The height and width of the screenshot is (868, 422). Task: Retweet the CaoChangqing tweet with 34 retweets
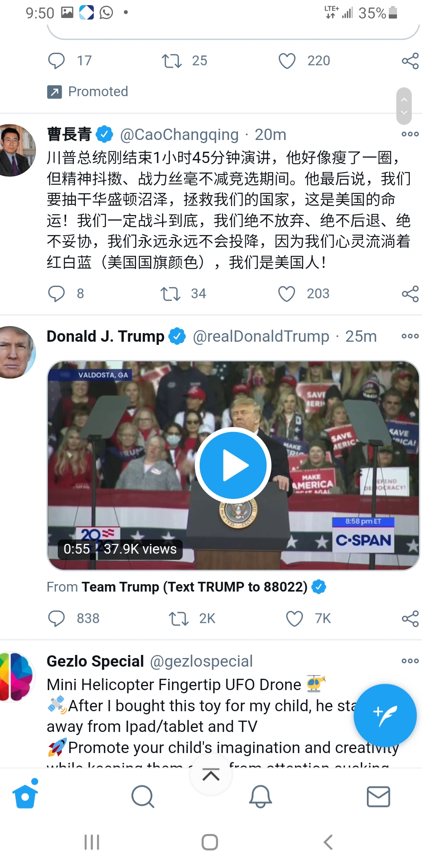pyautogui.click(x=170, y=294)
